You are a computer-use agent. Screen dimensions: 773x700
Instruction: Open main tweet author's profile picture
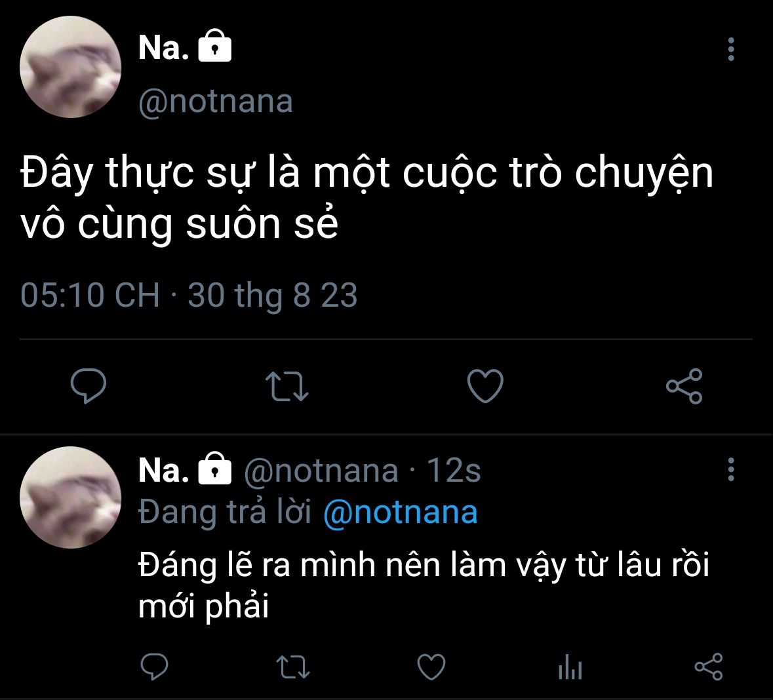tap(71, 67)
